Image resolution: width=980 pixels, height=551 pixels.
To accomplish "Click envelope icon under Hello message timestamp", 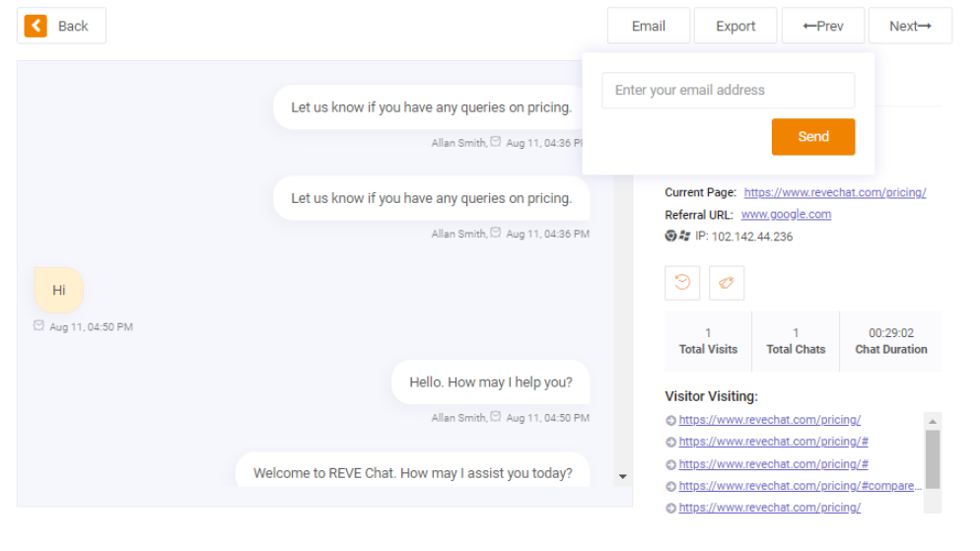I will pos(496,417).
